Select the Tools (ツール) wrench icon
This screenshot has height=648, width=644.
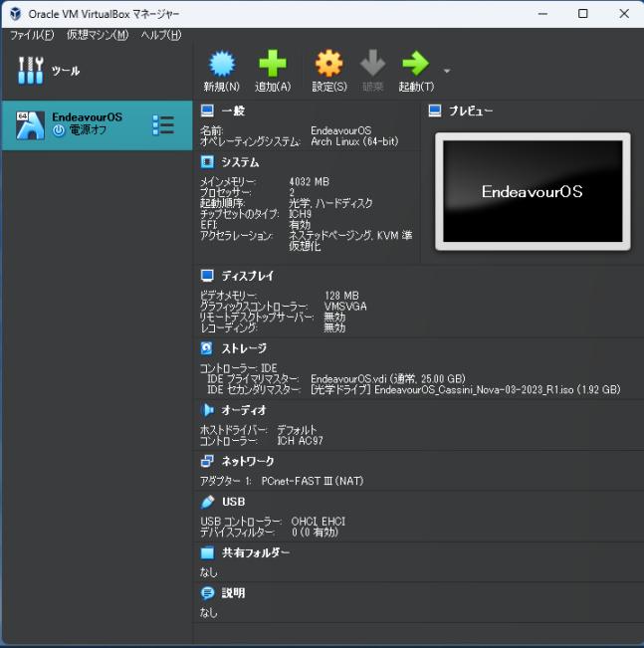point(30,70)
